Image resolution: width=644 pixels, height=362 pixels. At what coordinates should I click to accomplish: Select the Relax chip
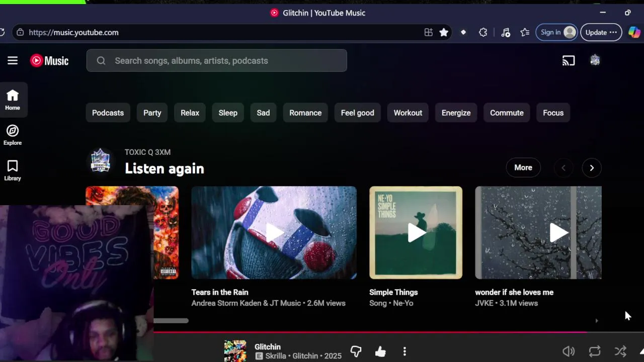tap(190, 113)
